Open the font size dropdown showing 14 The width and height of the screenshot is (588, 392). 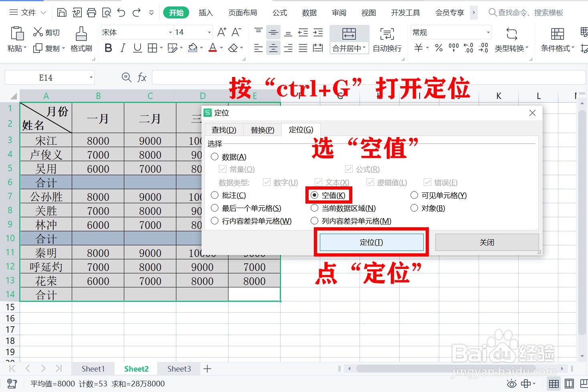(x=209, y=32)
